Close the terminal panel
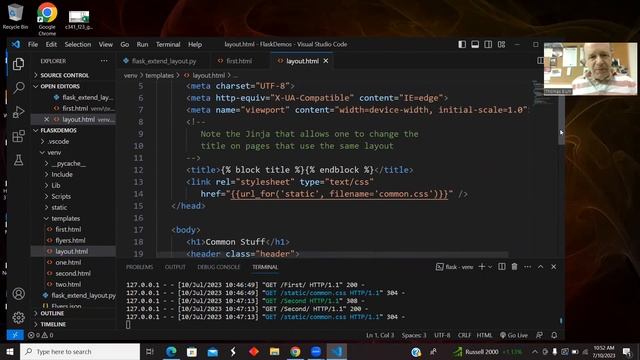This screenshot has height=360, width=640. coord(553,267)
